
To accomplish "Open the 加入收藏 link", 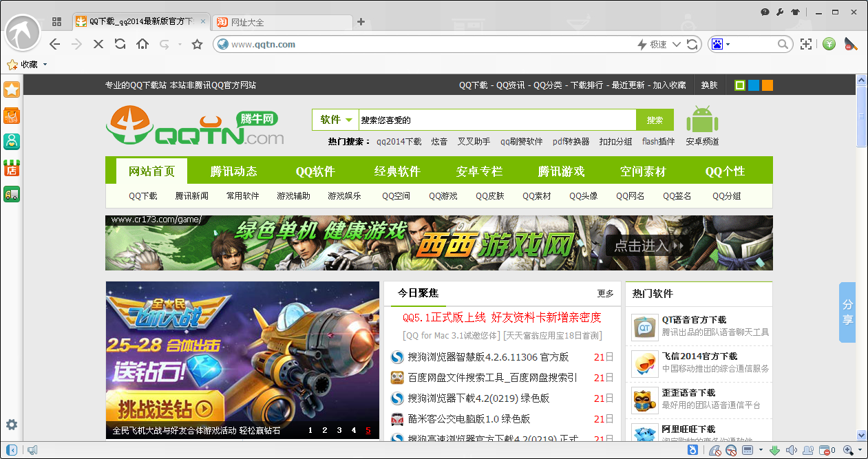I will (x=669, y=85).
